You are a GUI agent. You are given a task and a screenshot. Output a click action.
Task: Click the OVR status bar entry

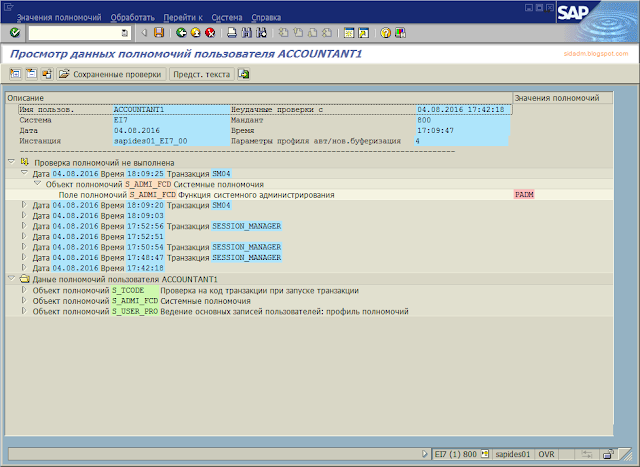546,454
